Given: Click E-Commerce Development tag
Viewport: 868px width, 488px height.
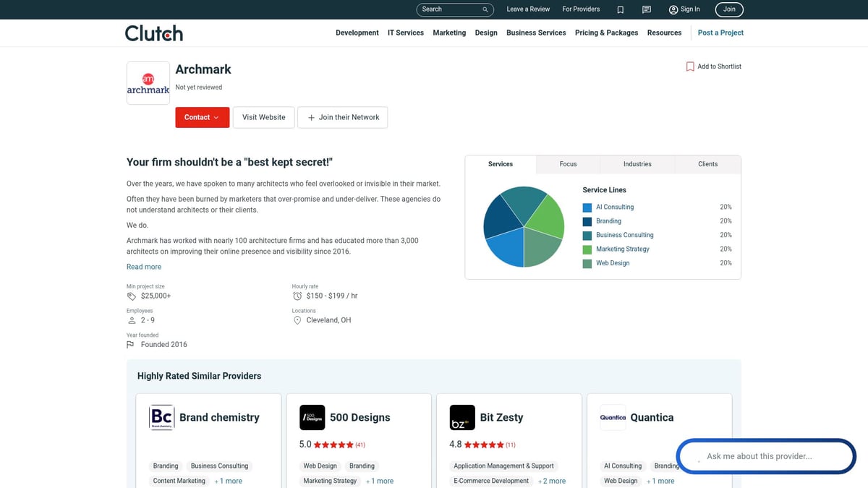Looking at the screenshot, I should 491,481.
